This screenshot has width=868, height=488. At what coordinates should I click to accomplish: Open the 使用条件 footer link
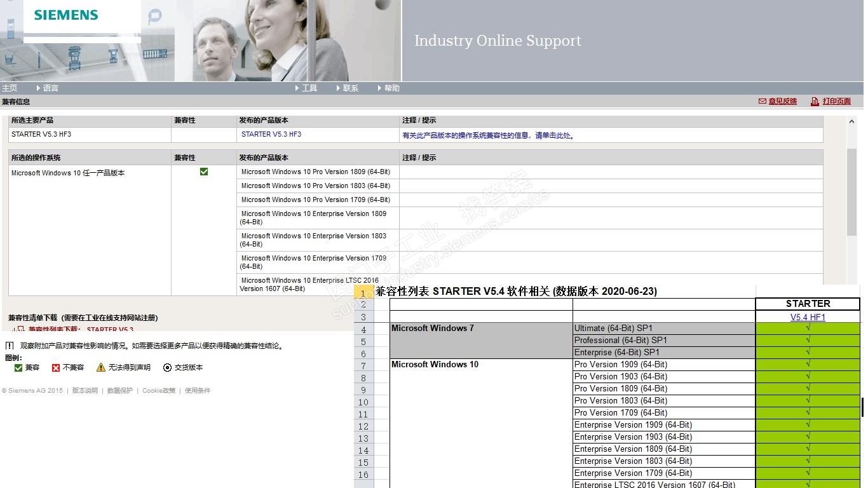(198, 391)
